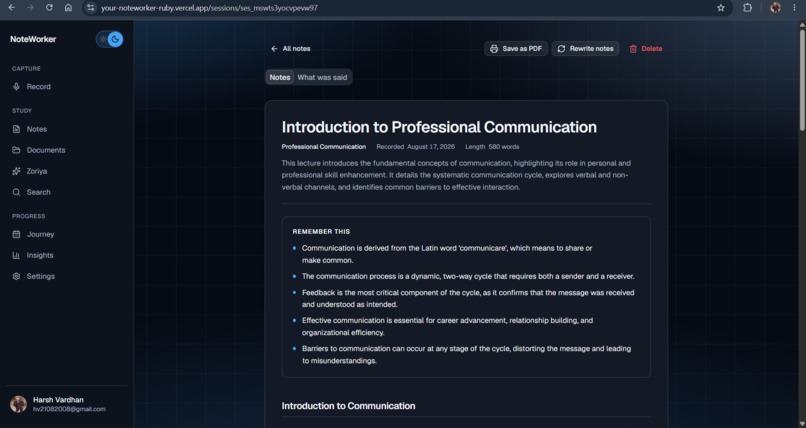Click the bullet starting Effective communication is essential
This screenshot has height=428, width=806.
point(447,326)
